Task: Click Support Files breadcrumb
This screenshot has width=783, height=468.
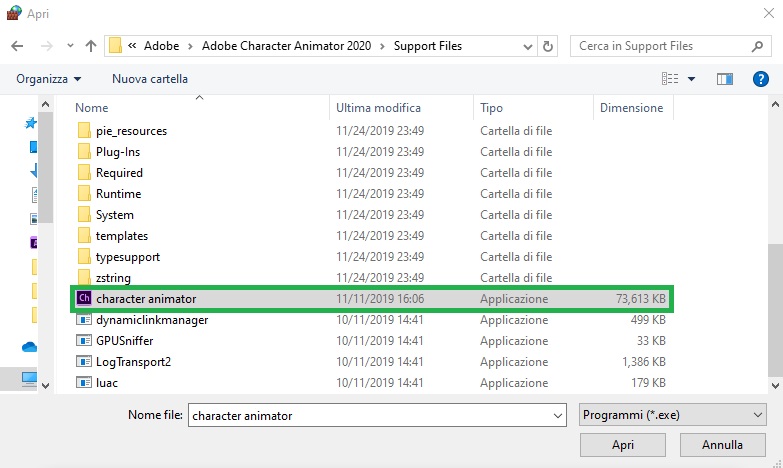Action: click(428, 46)
